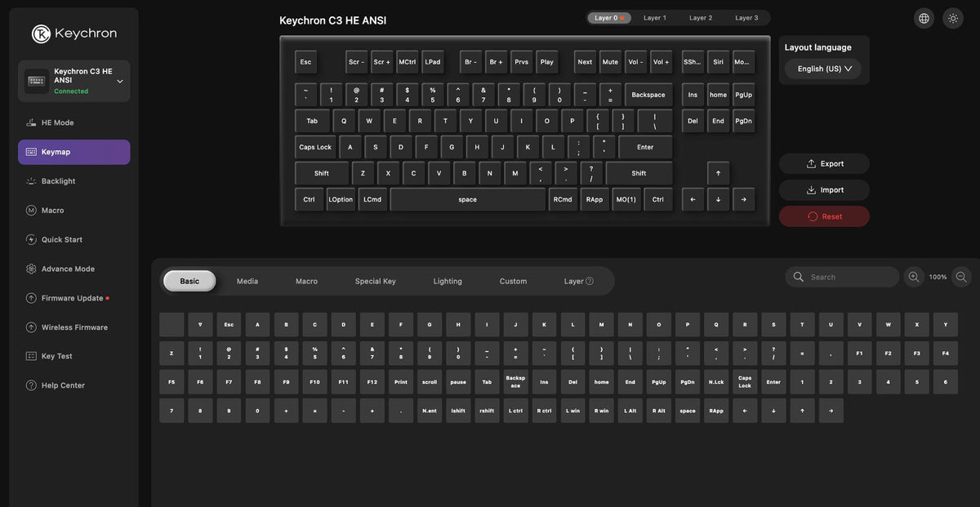
Task: Open Key Test in the sidebar
Action: 73,356
